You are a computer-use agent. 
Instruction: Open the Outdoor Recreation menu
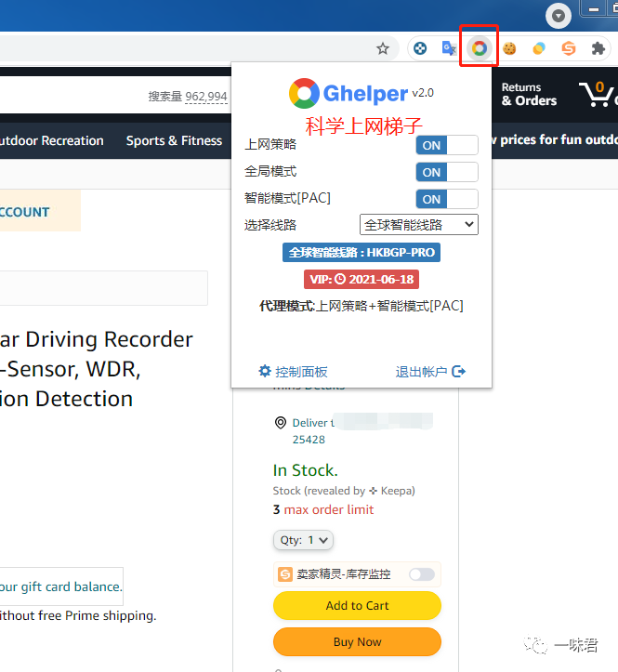[x=51, y=140]
